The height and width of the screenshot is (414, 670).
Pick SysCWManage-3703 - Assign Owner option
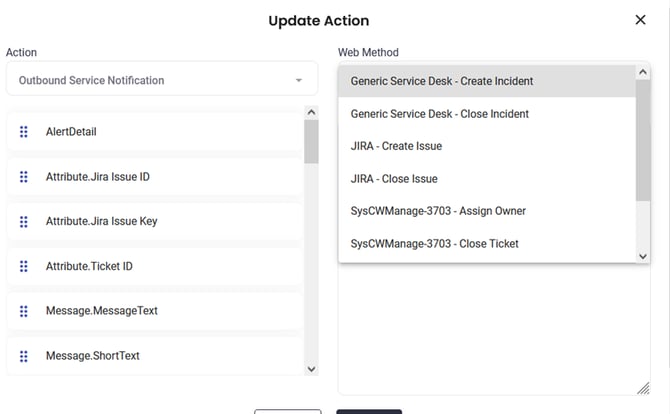pos(438,211)
